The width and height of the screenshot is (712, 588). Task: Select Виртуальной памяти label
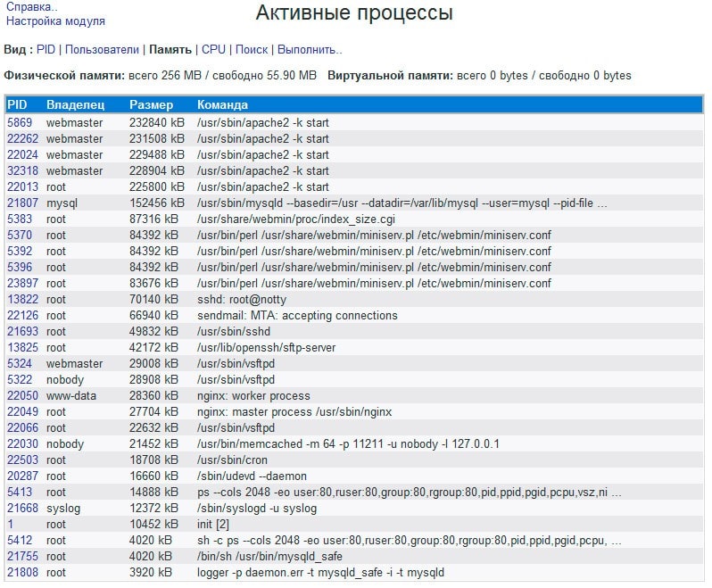click(390, 75)
